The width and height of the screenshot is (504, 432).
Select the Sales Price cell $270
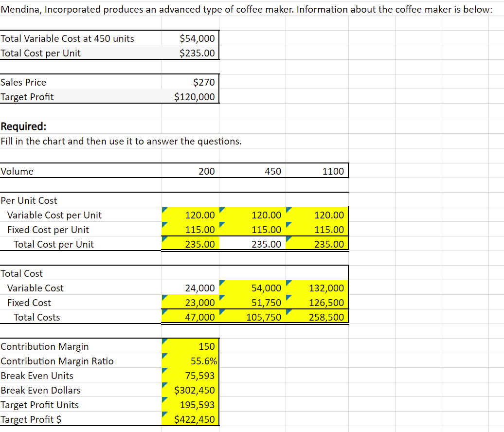(x=191, y=82)
